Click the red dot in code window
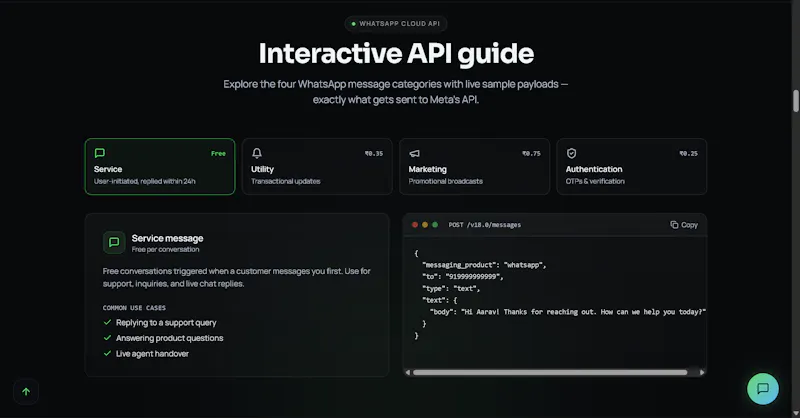The image size is (800, 418). (x=415, y=225)
